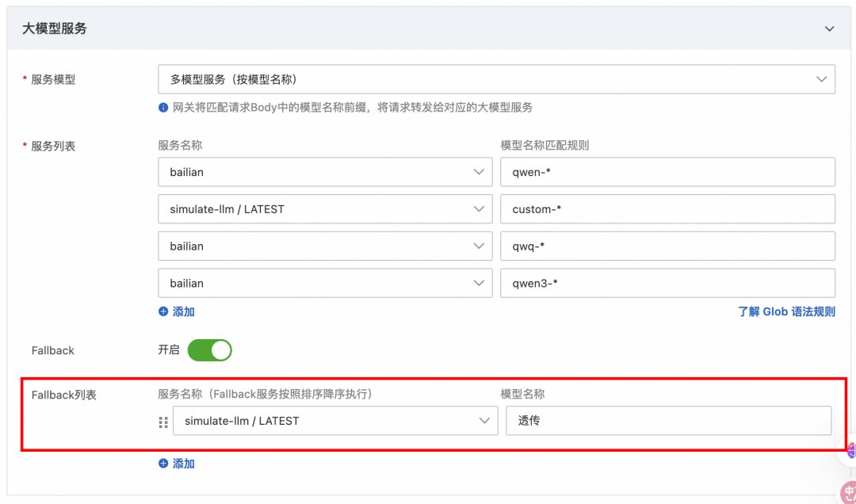
Task: Click the 模型名称匹配规则 column header
Action: pos(545,146)
